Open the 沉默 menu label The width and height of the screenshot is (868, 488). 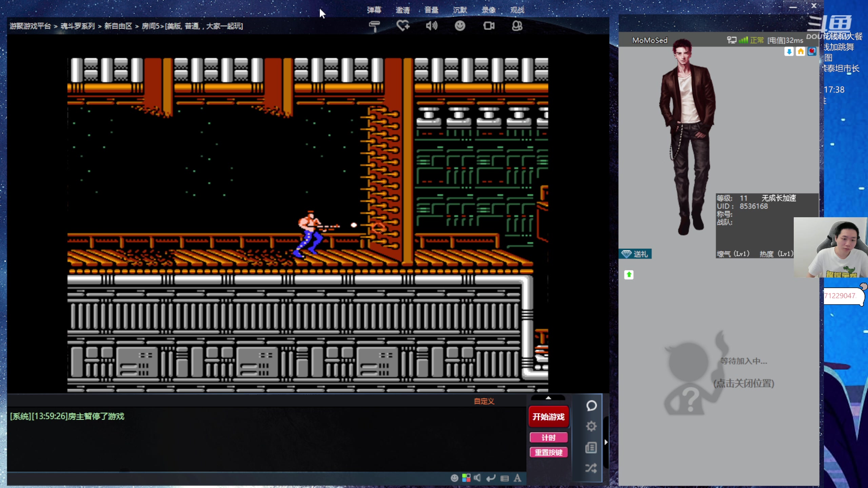click(460, 10)
